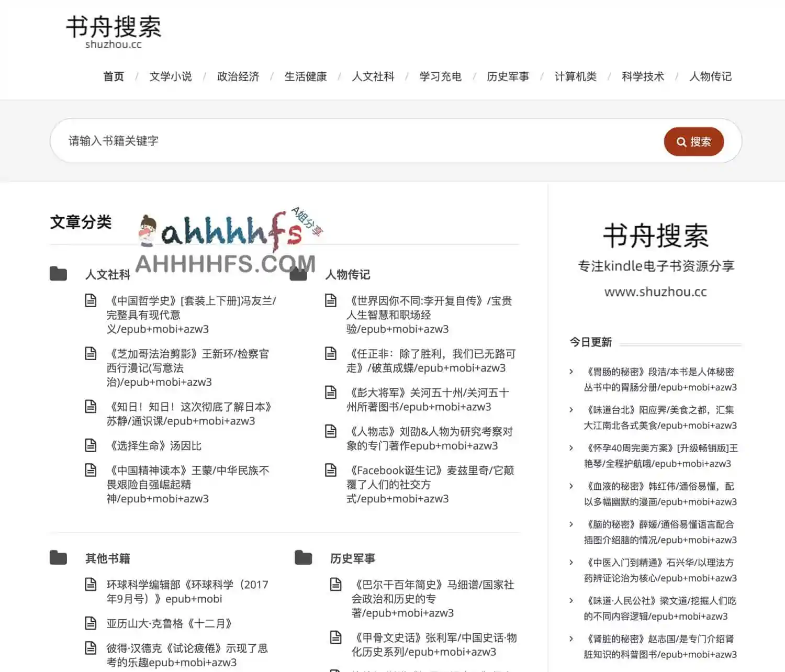Click the document icon beside 《巴尔干百年简史》
The image size is (785, 672).
[x=337, y=584]
